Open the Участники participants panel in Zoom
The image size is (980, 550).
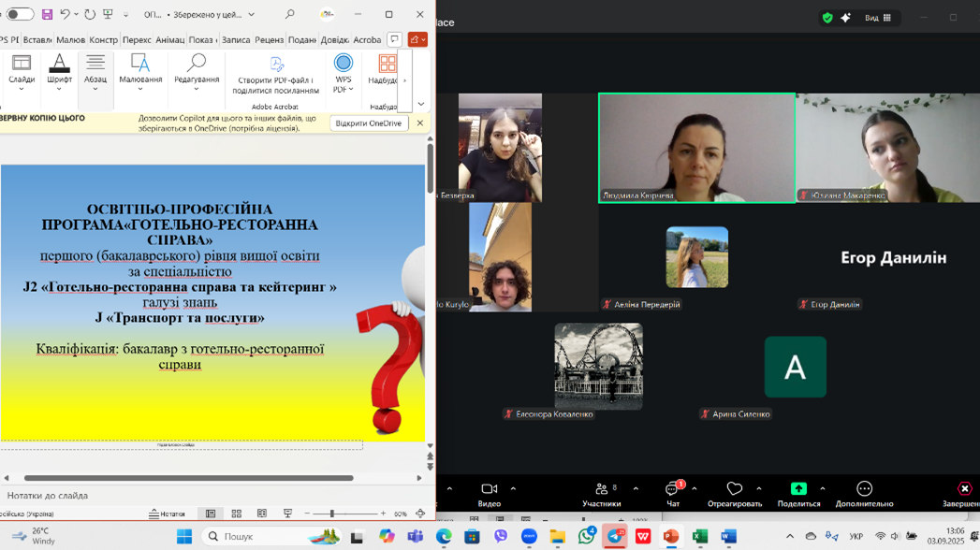pyautogui.click(x=602, y=495)
